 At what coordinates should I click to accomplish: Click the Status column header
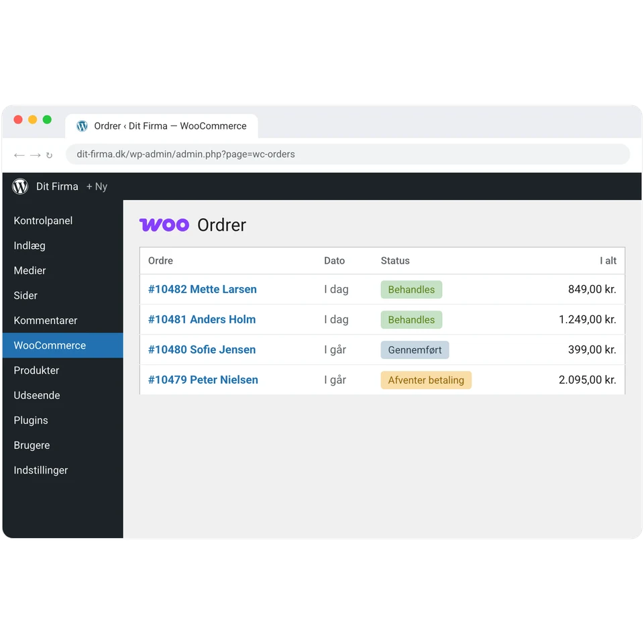[x=395, y=261]
